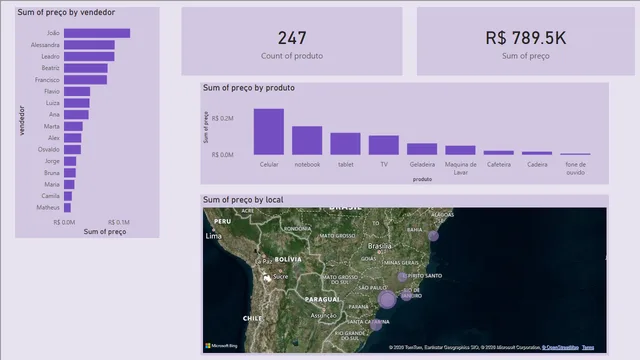Image resolution: width=640 pixels, height=360 pixels.
Task: Select the Santa Catarina map bubble
Action: [x=376, y=325]
